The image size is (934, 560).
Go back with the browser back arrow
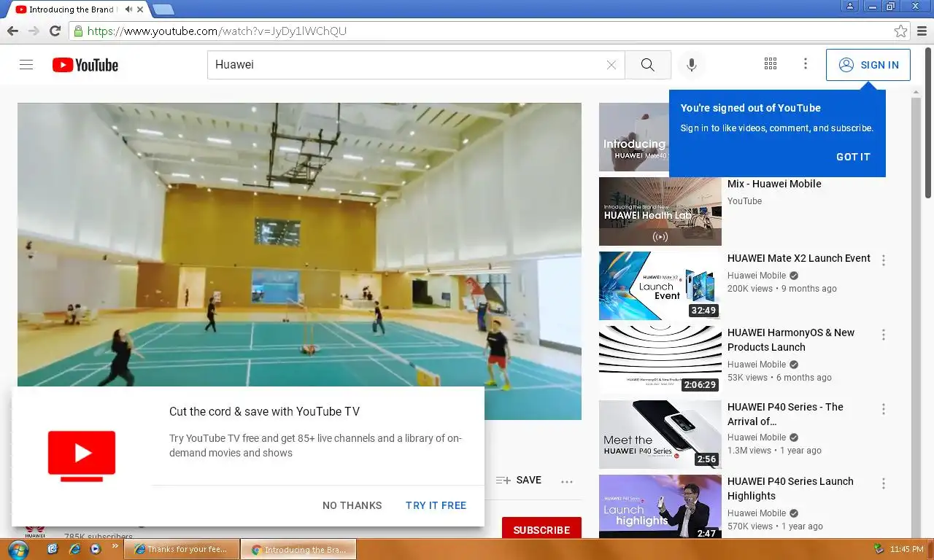12,31
